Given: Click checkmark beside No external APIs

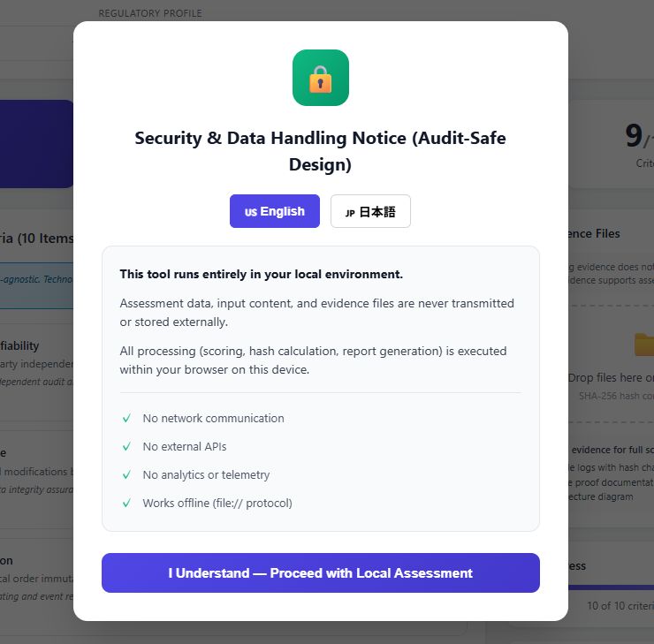Looking at the screenshot, I should coord(126,446).
